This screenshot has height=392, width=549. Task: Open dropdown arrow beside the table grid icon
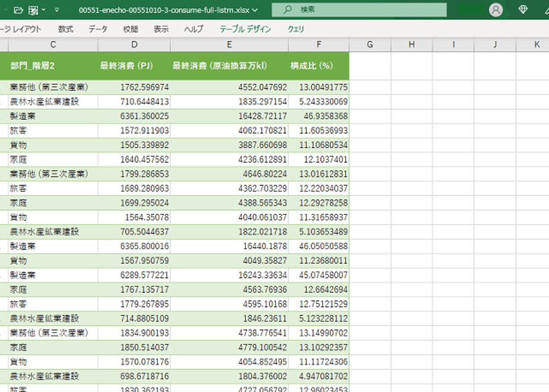tap(43, 10)
